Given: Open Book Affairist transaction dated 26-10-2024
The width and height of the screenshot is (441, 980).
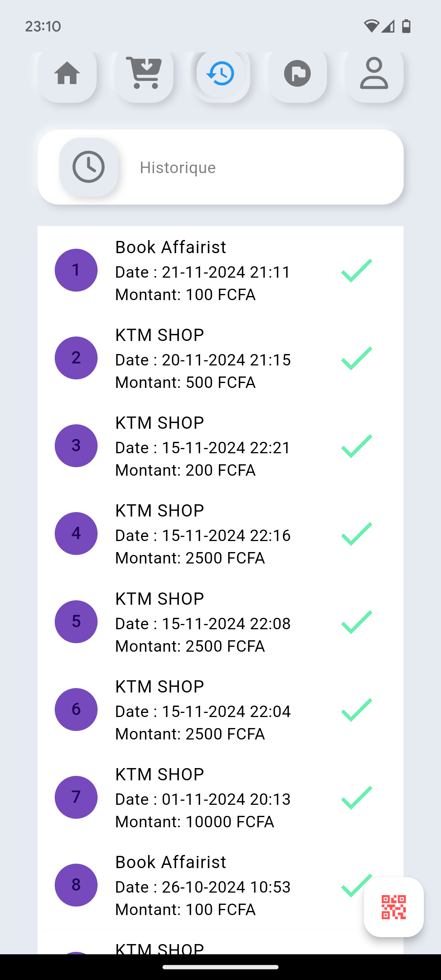Looking at the screenshot, I should tap(220, 885).
